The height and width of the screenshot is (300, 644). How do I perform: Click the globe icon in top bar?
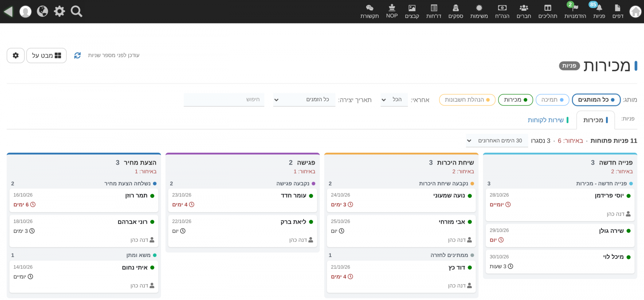pos(43,11)
